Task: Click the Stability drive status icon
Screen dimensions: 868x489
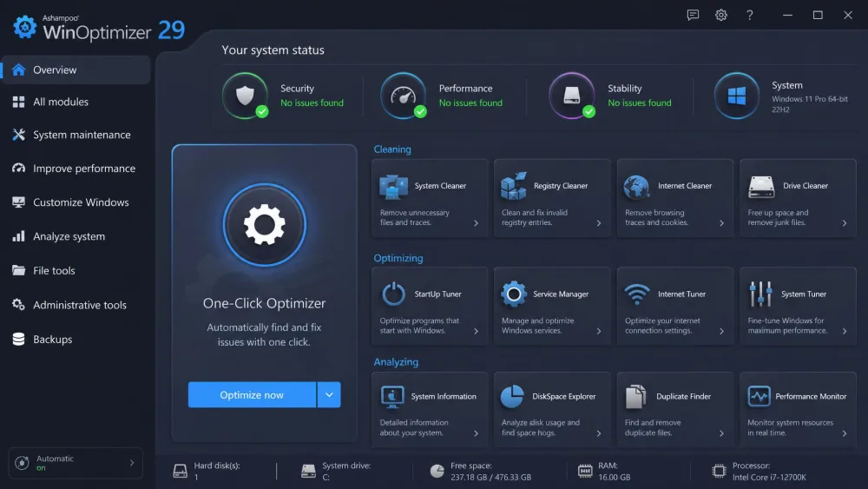Action: pos(572,96)
